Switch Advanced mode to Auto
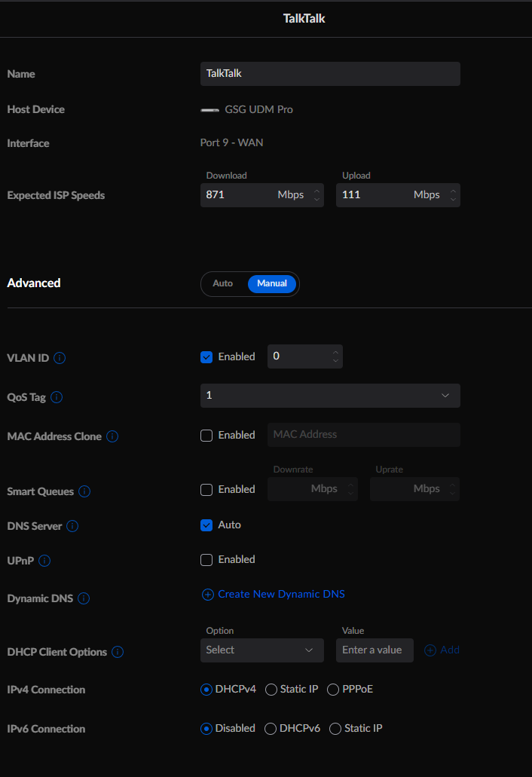 pyautogui.click(x=223, y=284)
